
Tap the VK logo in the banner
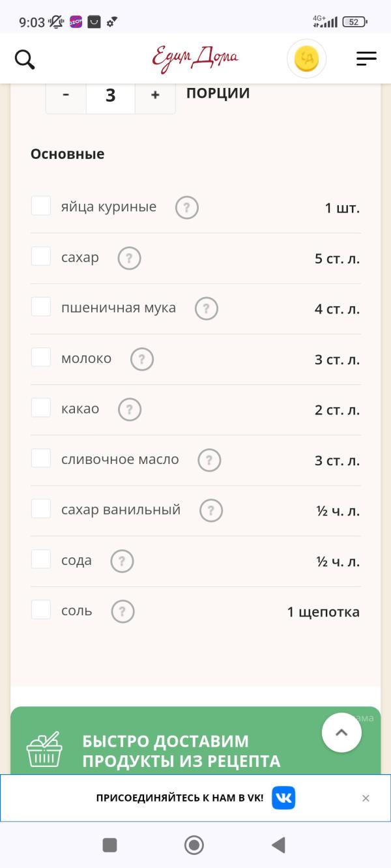pos(283,798)
